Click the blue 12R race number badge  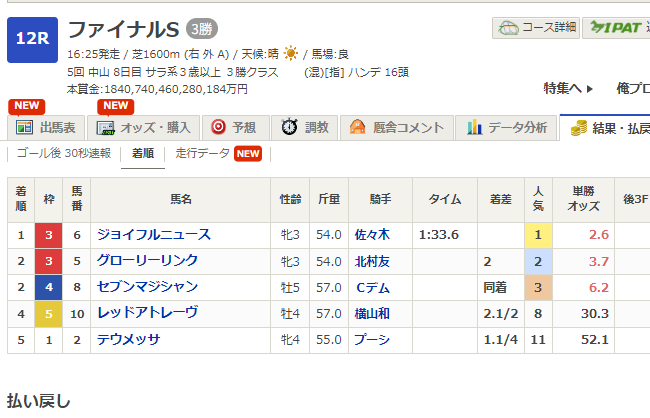pos(34,38)
